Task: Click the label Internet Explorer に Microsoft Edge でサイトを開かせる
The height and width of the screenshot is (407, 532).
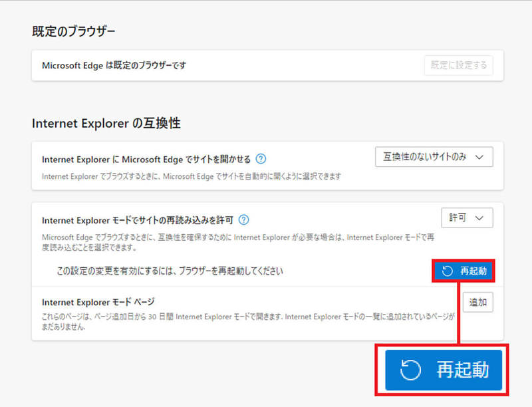Action: (146, 159)
